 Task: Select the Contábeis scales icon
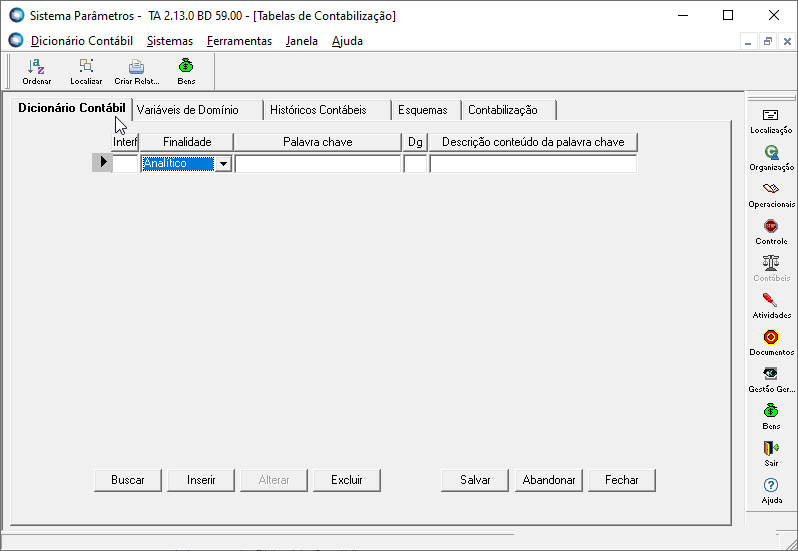click(771, 269)
